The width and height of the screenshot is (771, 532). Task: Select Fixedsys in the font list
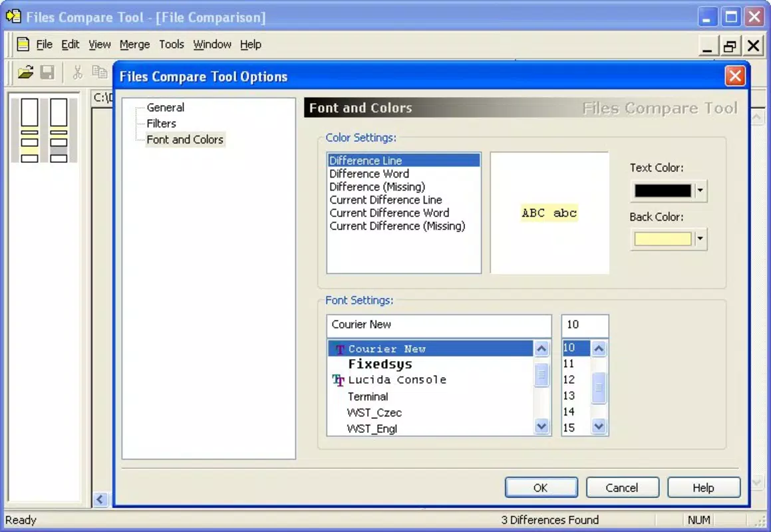tap(430, 364)
